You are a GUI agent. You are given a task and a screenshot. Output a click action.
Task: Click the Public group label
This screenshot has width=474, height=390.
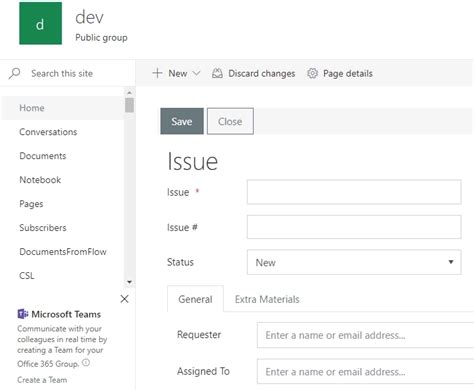[101, 38]
